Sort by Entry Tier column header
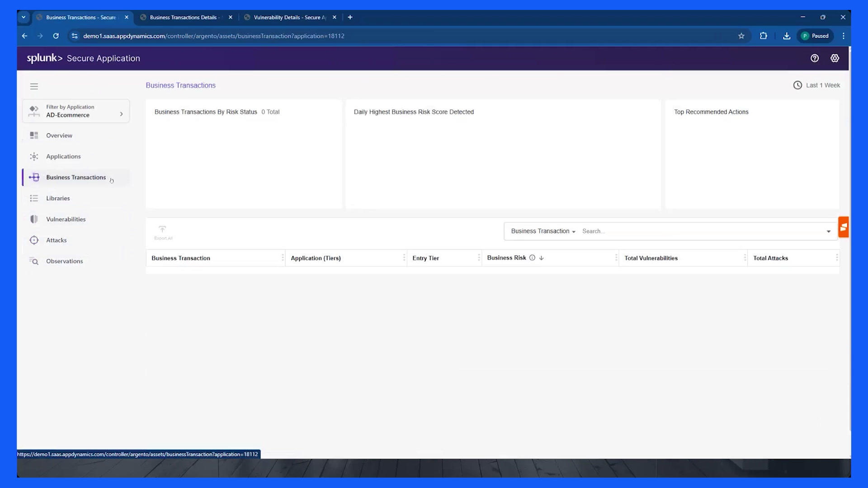Viewport: 868px width, 488px height. [425, 258]
